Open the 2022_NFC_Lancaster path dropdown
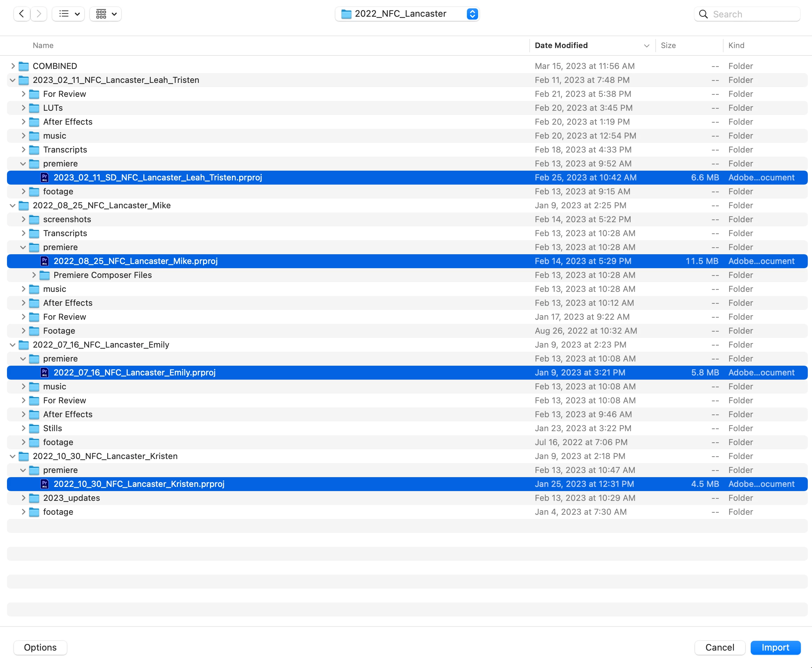Screen dimensions: 812x668 pyautogui.click(x=407, y=14)
